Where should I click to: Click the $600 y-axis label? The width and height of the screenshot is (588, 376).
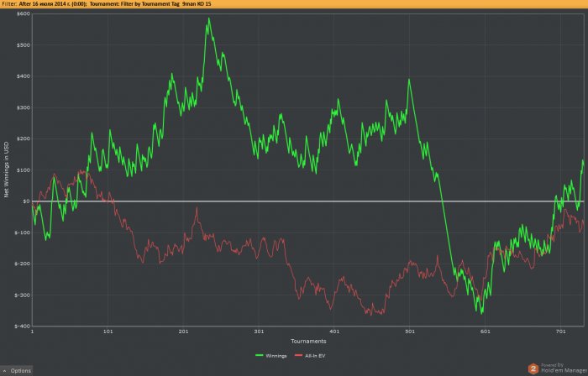24,13
